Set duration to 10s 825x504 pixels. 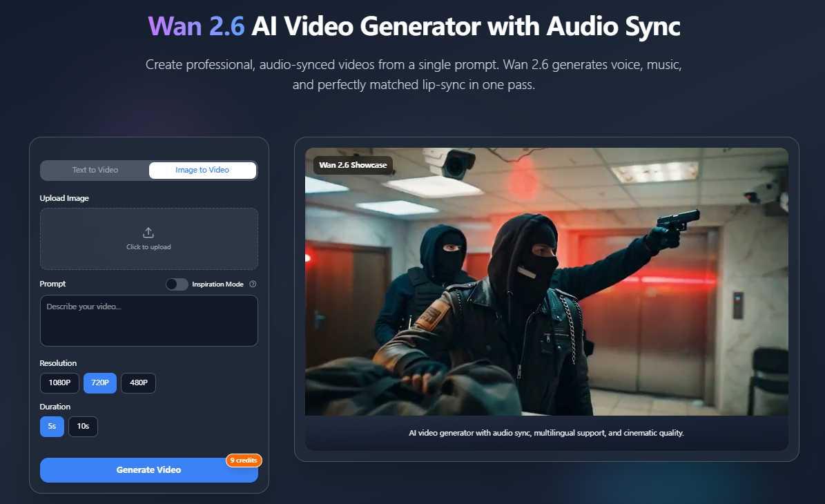pyautogui.click(x=83, y=426)
